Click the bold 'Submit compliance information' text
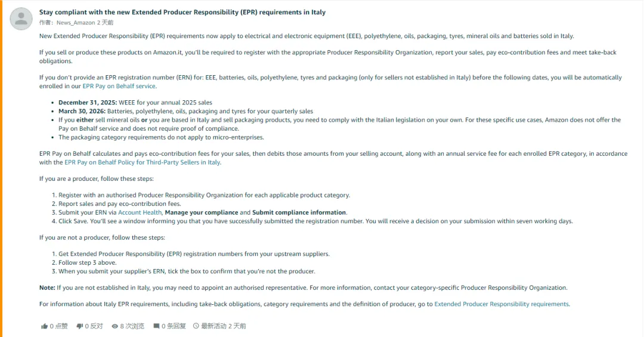Screen dimensions: 644x337 pyautogui.click(x=299, y=212)
